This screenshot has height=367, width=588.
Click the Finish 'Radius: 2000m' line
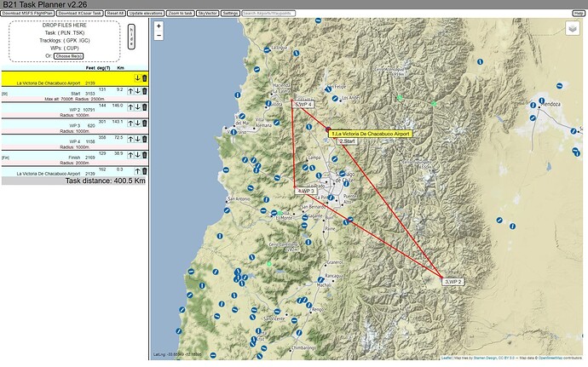[x=74, y=163]
